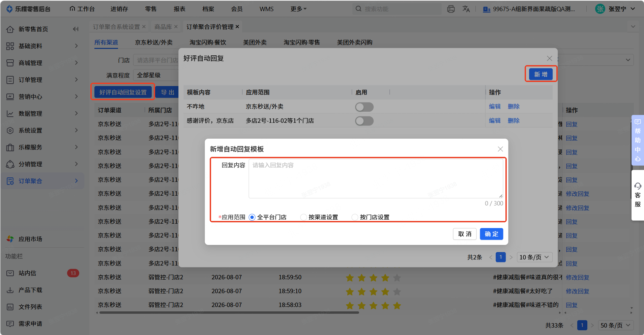The image size is (644, 335).
Task: Close the 商品库 tab
Action: [176, 27]
